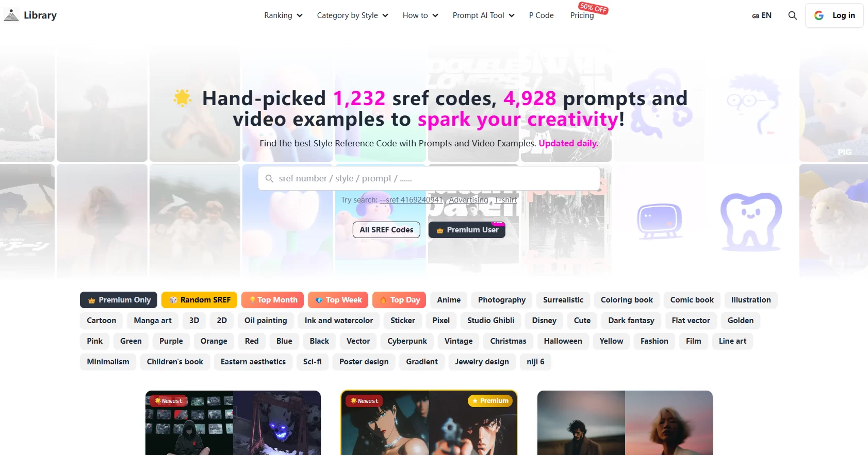Click the magnifier icon inside the search box

point(269,179)
